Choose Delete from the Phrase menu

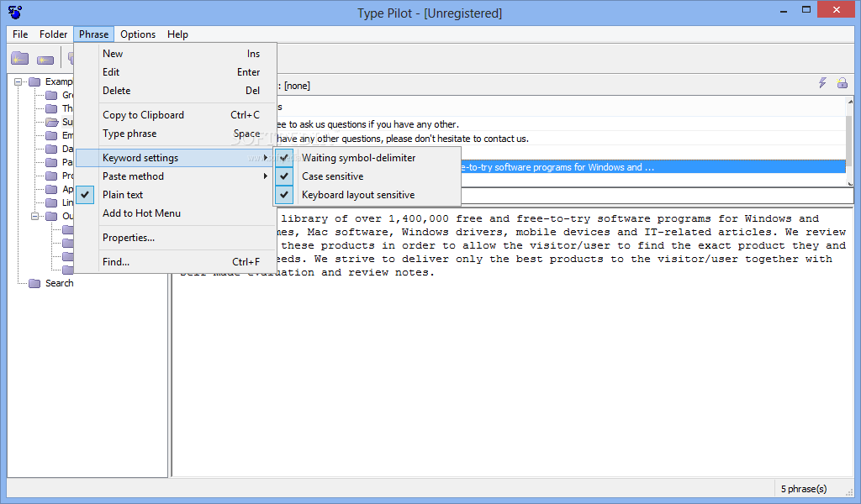[x=175, y=91]
